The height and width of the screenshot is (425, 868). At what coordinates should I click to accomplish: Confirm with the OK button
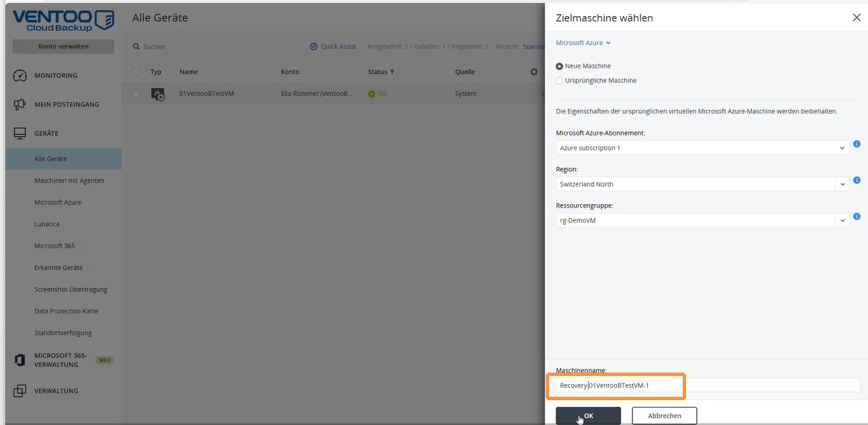click(x=588, y=416)
